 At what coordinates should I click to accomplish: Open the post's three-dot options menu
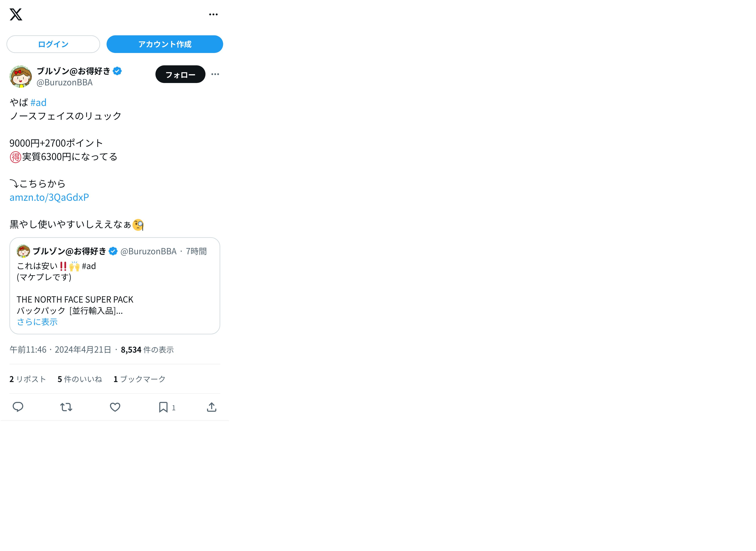click(x=215, y=74)
